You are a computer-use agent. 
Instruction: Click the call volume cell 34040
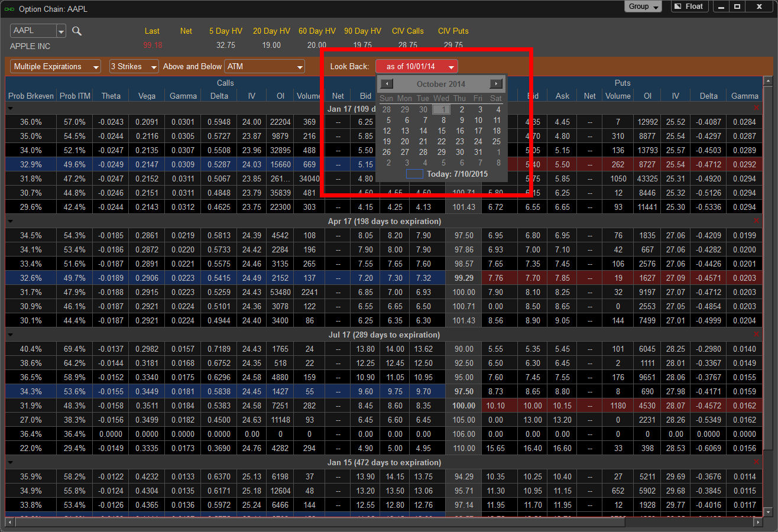(x=309, y=179)
